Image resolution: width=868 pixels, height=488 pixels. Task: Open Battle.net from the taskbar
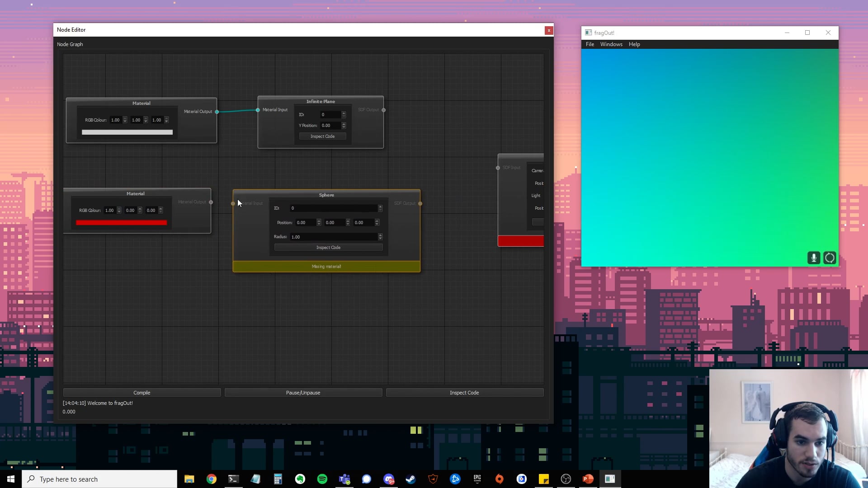(x=455, y=479)
